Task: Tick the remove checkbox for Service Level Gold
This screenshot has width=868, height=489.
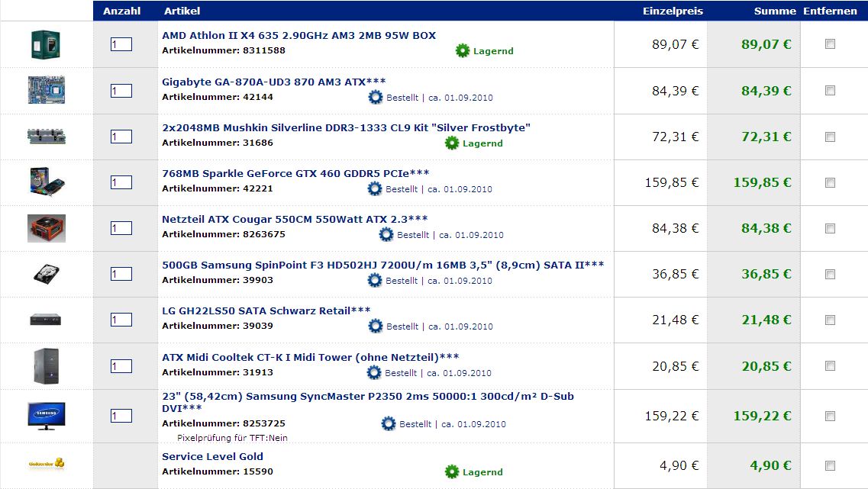Action: click(830, 466)
